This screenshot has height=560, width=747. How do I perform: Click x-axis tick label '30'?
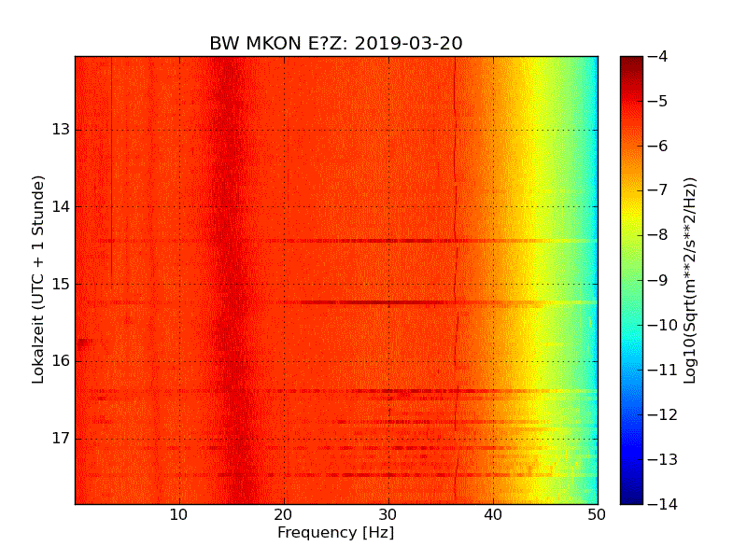tap(388, 515)
